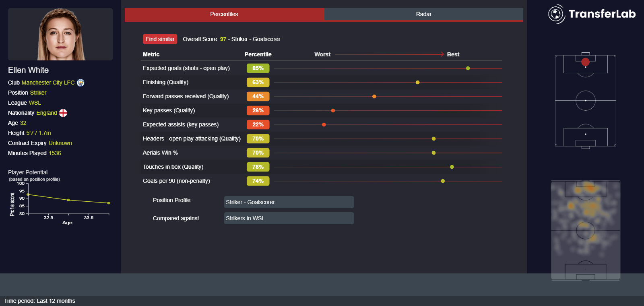Viewport: 644px width, 306px height.
Task: Click the Find similar button
Action: pos(160,39)
